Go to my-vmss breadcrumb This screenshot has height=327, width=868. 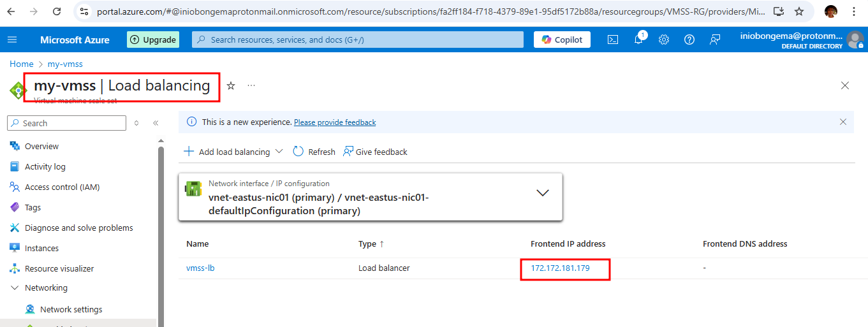coord(65,64)
